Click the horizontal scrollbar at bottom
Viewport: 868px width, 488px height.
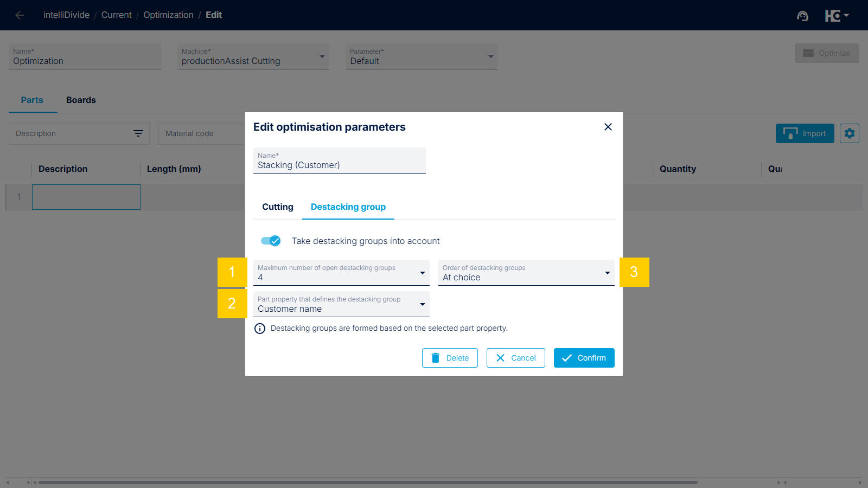(x=368, y=482)
